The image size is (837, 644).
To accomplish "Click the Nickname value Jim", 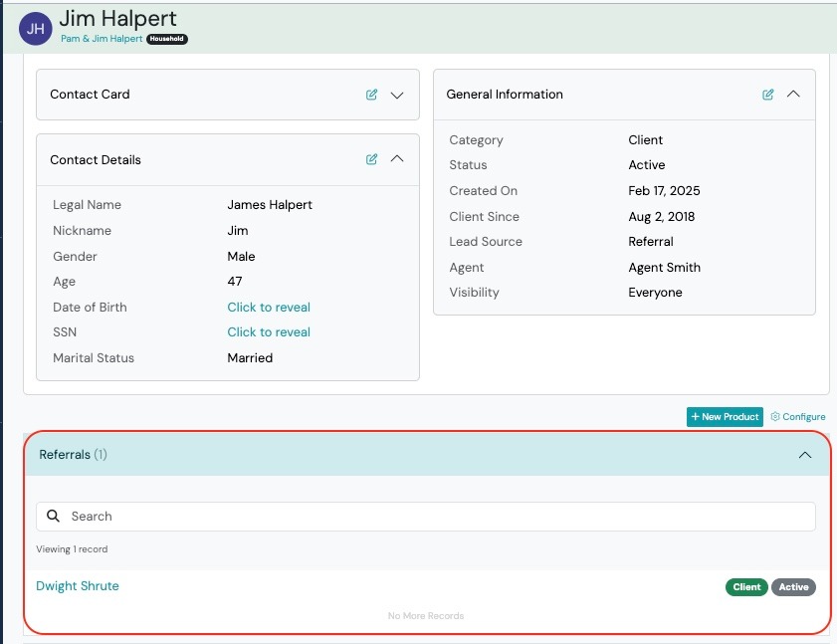I will click(x=238, y=231).
